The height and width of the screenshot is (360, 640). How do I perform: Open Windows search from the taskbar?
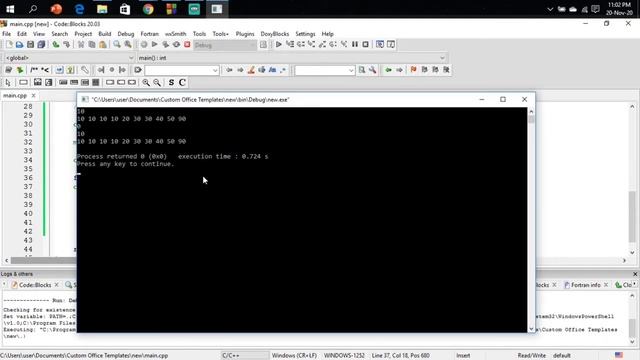click(x=33, y=9)
